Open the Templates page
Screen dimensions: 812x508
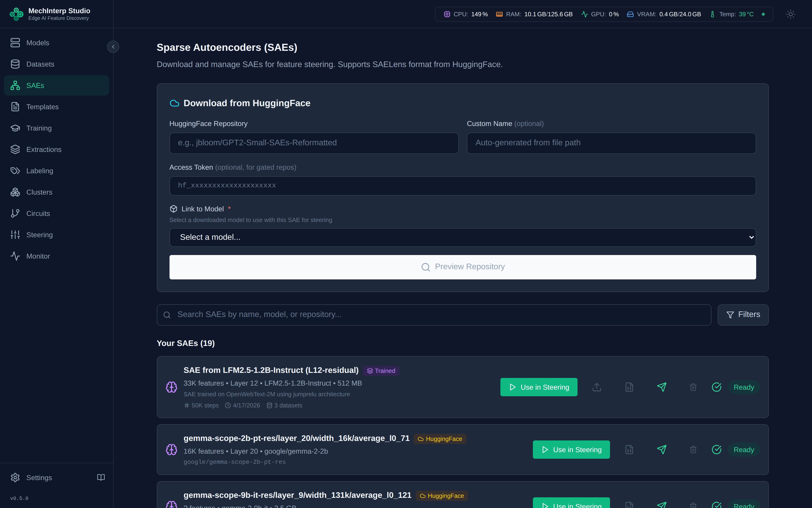56,107
